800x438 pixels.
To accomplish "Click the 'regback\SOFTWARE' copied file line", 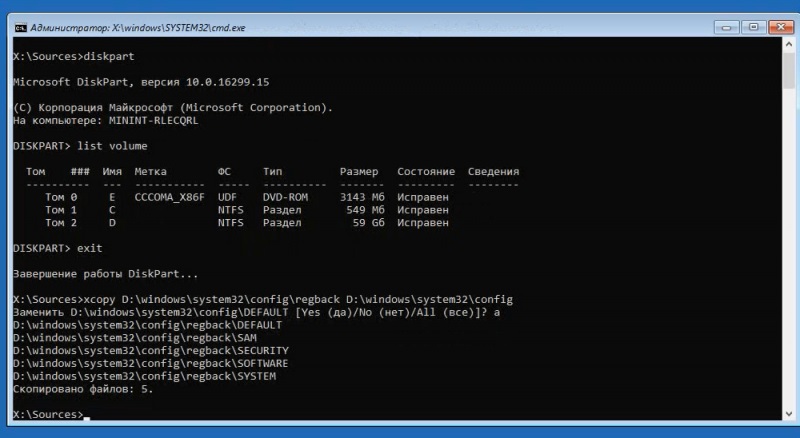I will (151, 363).
